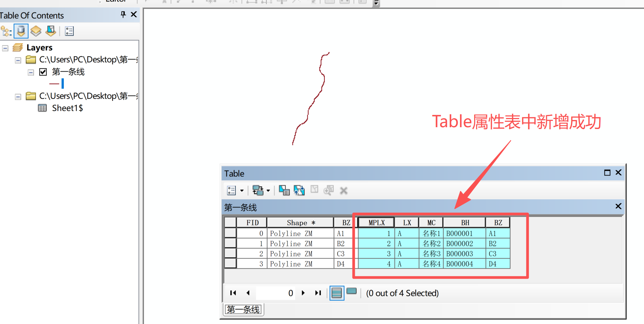Move to next record button
The height and width of the screenshot is (324, 644).
(303, 293)
